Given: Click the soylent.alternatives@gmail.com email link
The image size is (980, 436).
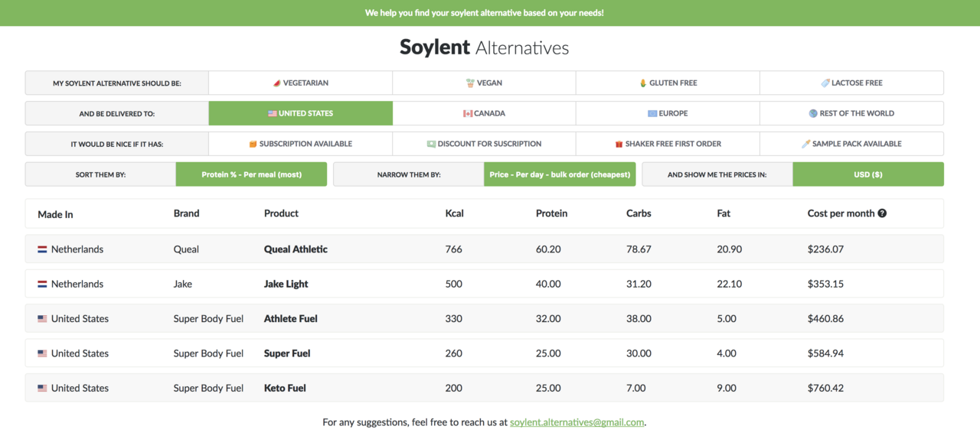Looking at the screenshot, I should 577,422.
